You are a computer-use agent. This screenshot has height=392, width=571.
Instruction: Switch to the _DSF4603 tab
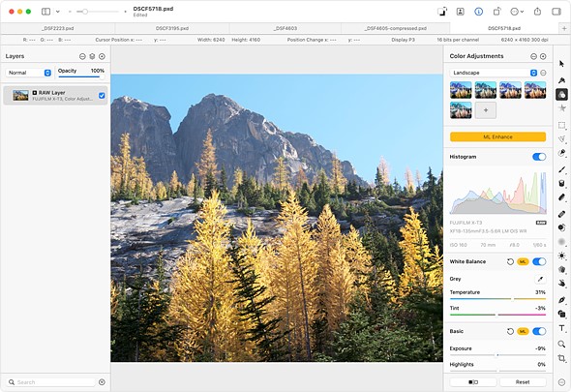point(285,28)
